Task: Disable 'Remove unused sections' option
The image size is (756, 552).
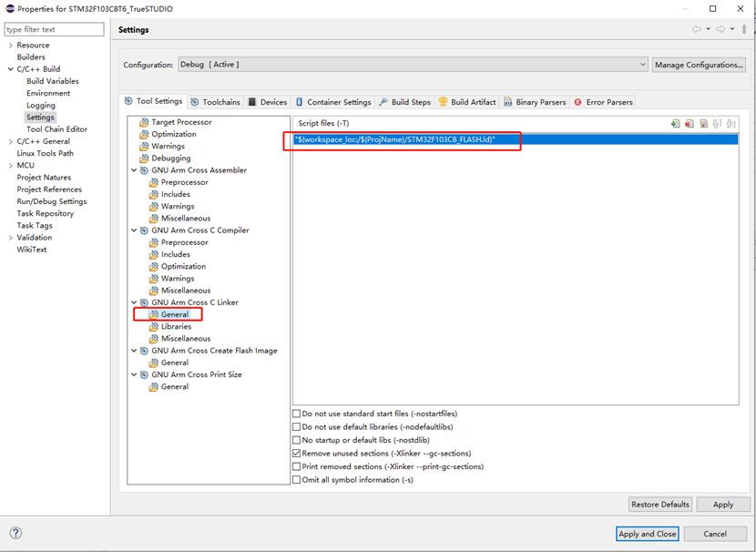Action: click(x=296, y=453)
